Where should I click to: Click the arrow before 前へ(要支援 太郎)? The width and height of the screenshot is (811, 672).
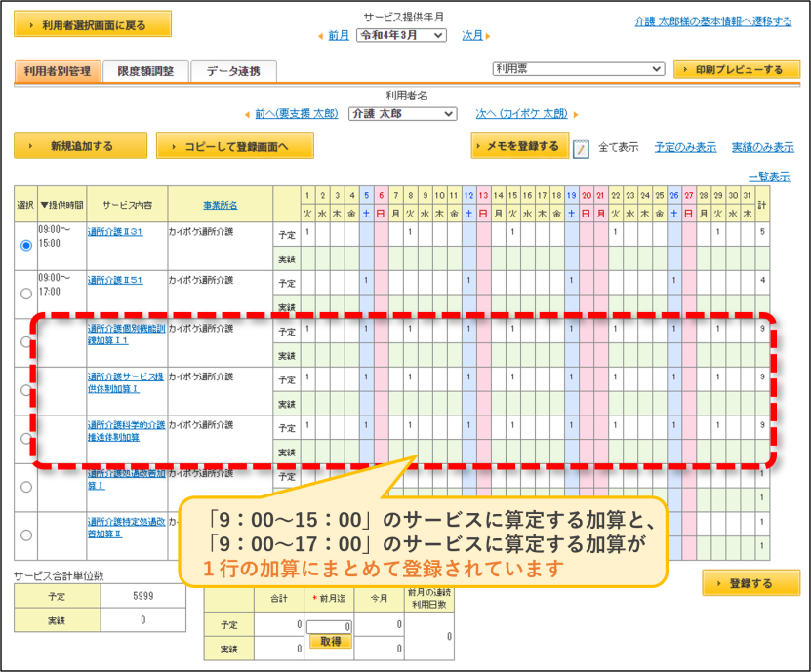(x=247, y=115)
